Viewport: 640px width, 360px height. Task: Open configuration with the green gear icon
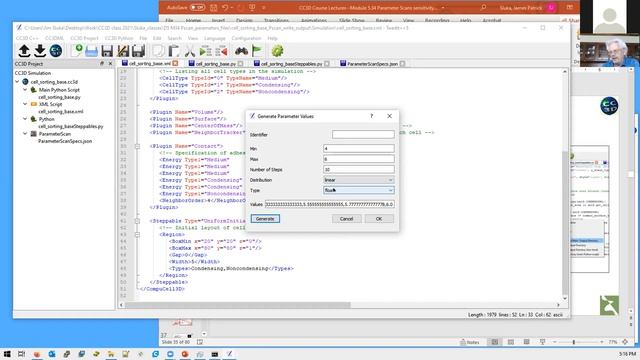tap(277, 51)
